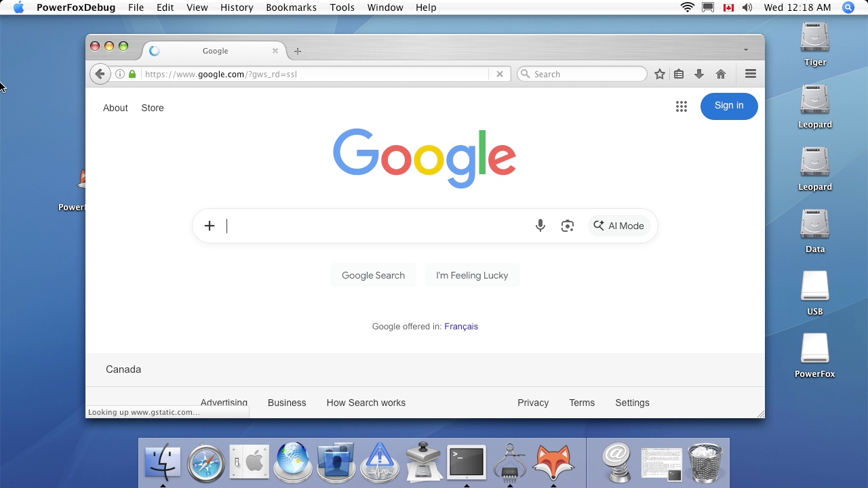Viewport: 868px width, 488px height.
Task: Open a new tab with the plus button
Action: tap(297, 51)
